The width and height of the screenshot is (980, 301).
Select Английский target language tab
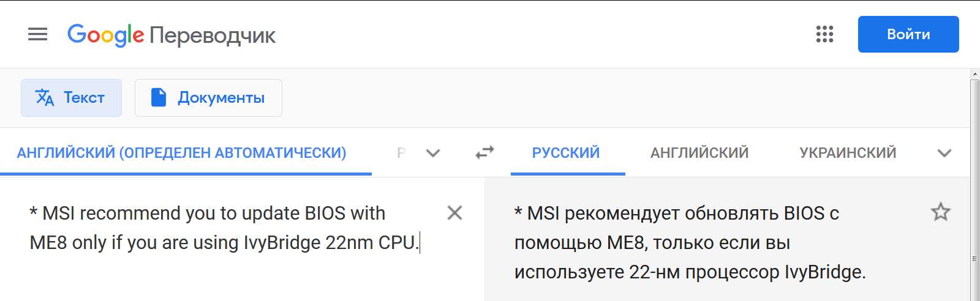click(699, 153)
